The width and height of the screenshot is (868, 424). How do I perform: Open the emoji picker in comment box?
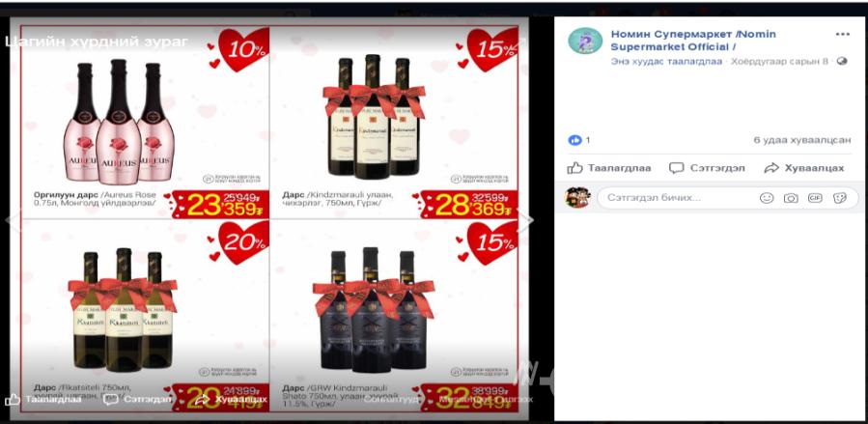pyautogui.click(x=767, y=198)
